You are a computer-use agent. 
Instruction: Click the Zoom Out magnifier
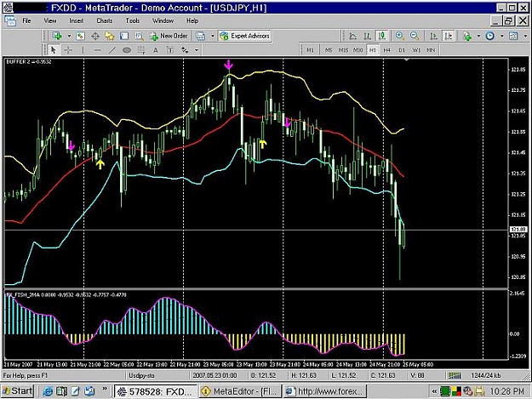coord(415,36)
